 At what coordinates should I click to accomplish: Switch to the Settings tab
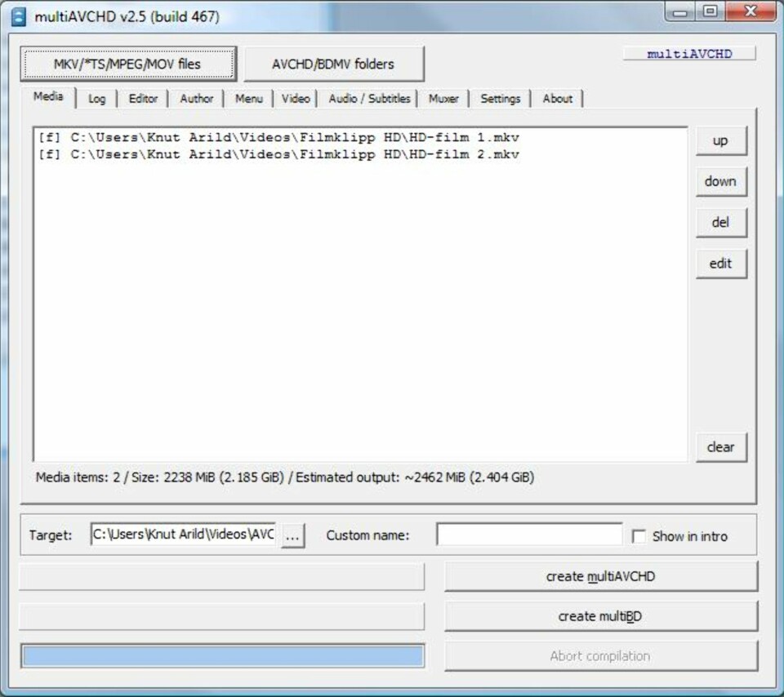[x=500, y=99]
